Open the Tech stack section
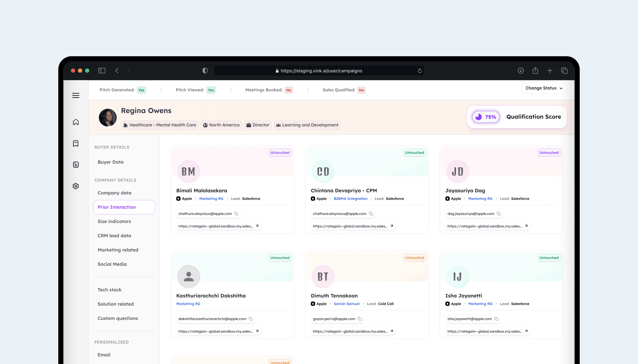Viewport: 638px width, 364px height. point(109,290)
